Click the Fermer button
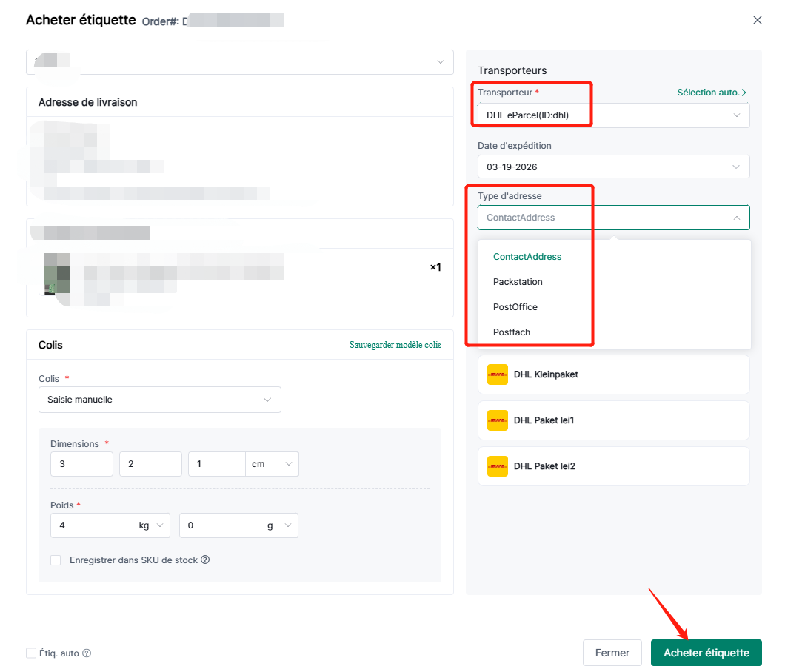The width and height of the screenshot is (785, 672). (x=612, y=653)
